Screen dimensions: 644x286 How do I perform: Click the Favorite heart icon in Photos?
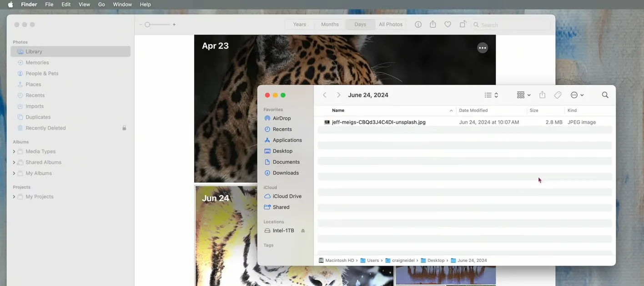[x=448, y=25]
